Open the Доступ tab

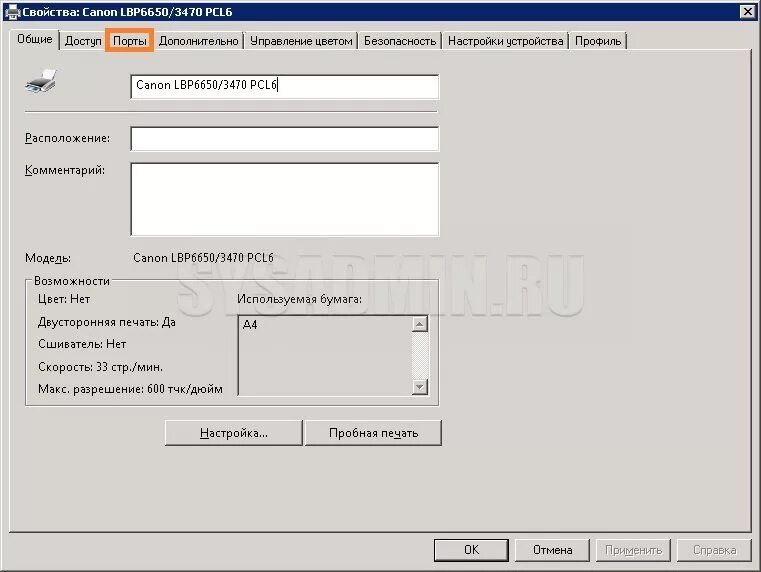click(83, 41)
